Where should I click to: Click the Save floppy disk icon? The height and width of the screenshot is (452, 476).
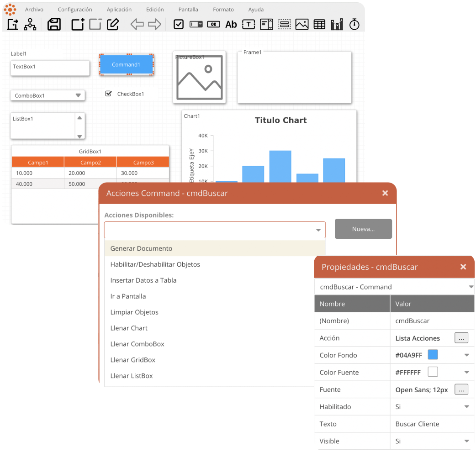click(54, 24)
